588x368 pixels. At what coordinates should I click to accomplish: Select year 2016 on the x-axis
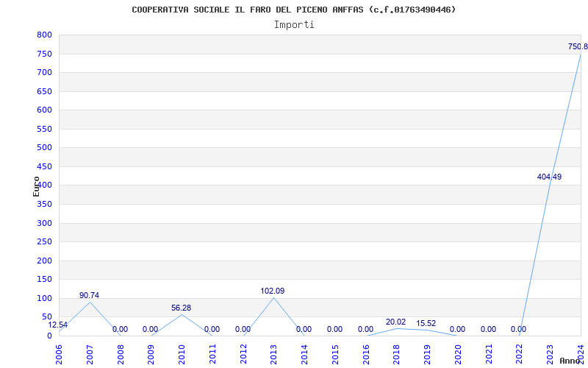pos(366,355)
